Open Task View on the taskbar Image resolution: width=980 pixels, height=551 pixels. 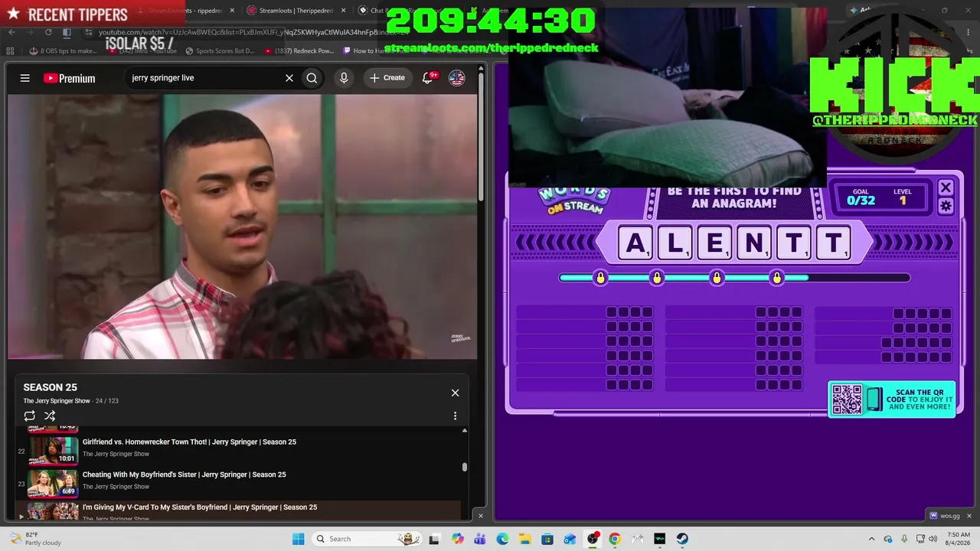(434, 539)
